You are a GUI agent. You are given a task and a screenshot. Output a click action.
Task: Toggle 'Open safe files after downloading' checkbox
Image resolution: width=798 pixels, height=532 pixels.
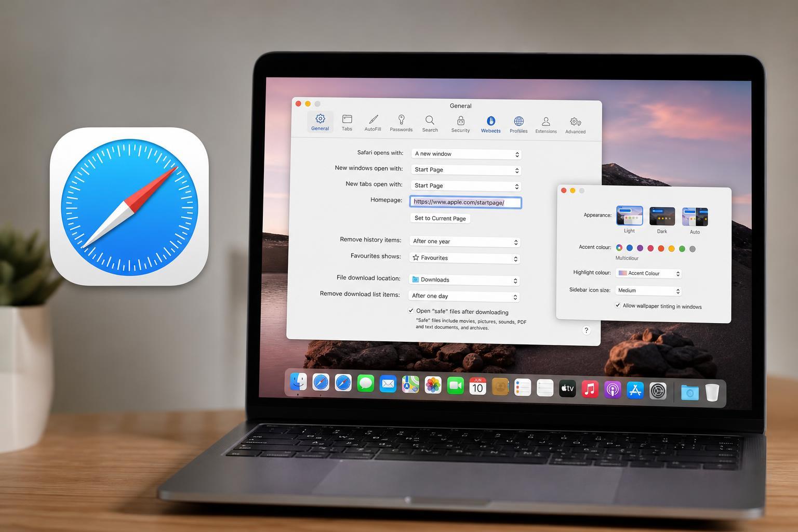tap(411, 311)
